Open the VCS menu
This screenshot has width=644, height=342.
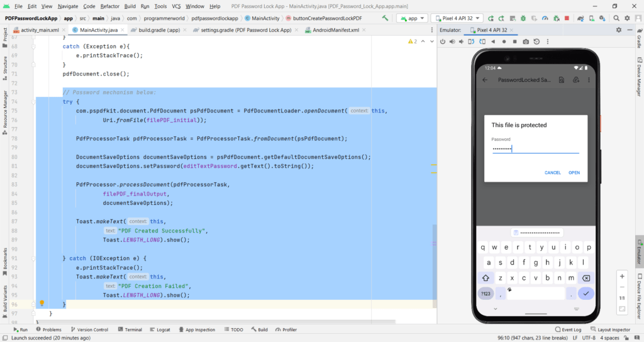pos(176,6)
